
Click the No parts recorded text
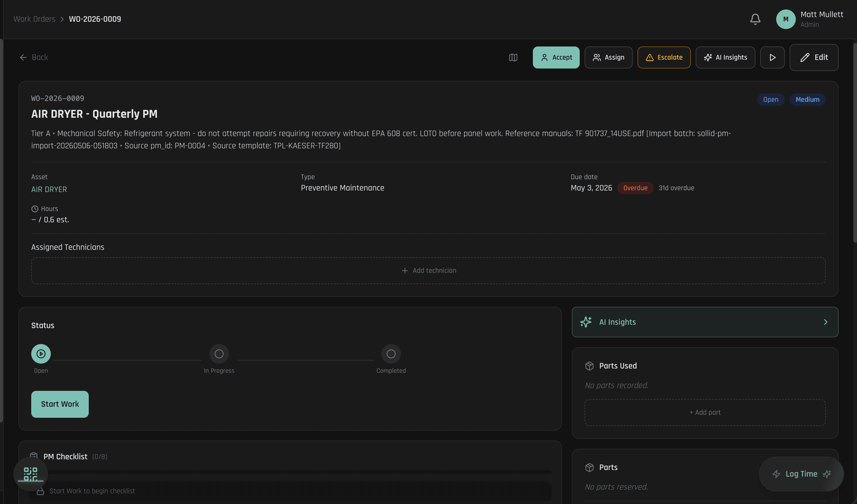pyautogui.click(x=616, y=385)
